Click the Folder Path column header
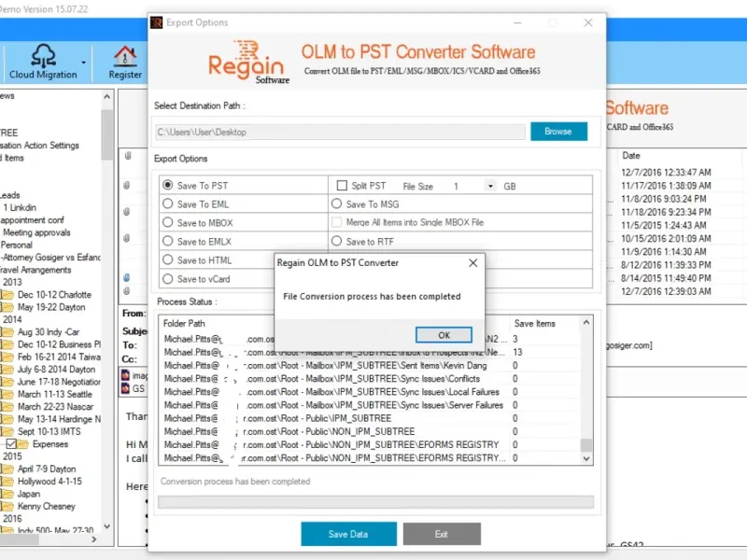 tap(184, 323)
